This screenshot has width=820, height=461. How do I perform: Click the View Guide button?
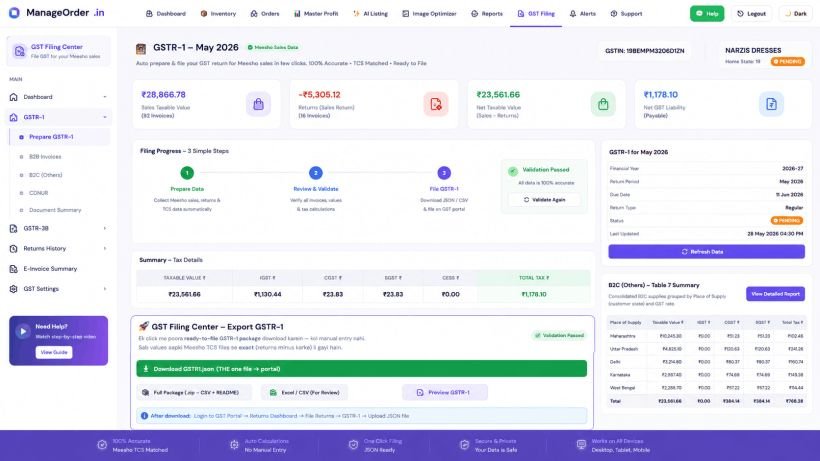[x=54, y=352]
